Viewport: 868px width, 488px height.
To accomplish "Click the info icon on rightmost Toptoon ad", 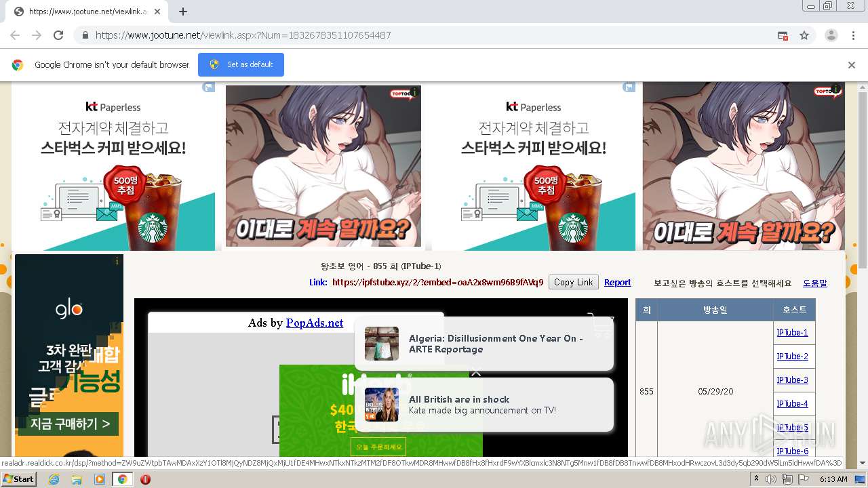I will (836, 89).
